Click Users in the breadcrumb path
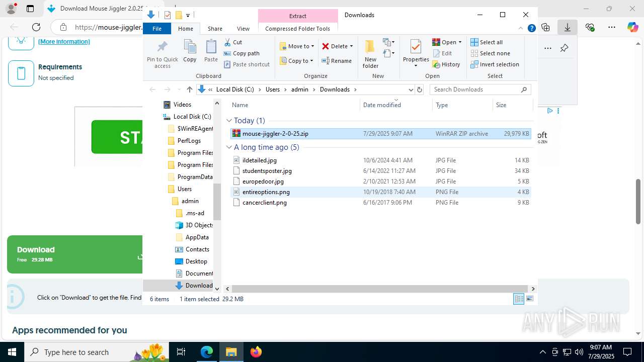Image resolution: width=644 pixels, height=362 pixels. (x=272, y=89)
